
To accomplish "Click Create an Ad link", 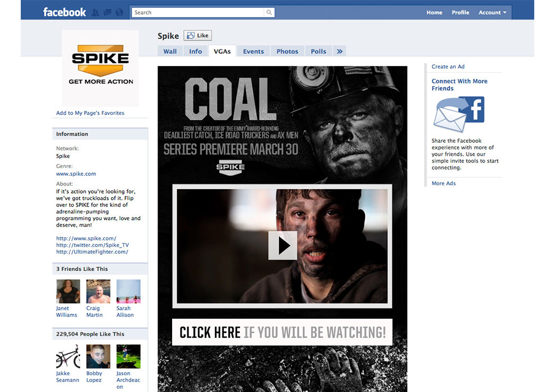I will click(x=448, y=67).
